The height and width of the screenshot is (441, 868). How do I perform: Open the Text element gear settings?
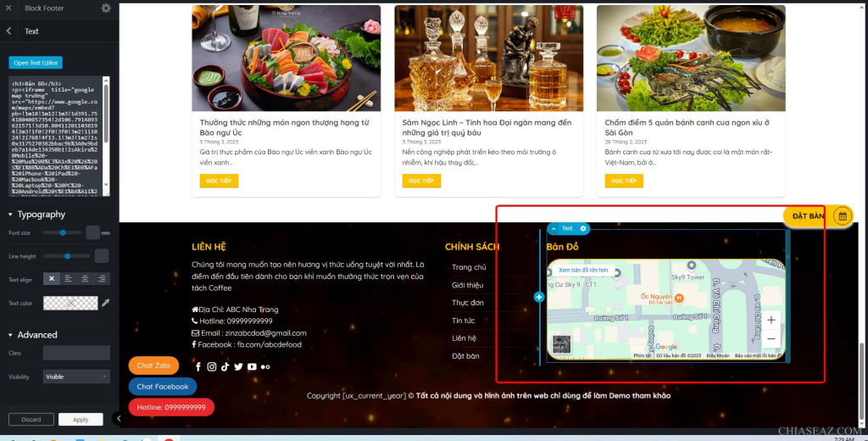[583, 228]
